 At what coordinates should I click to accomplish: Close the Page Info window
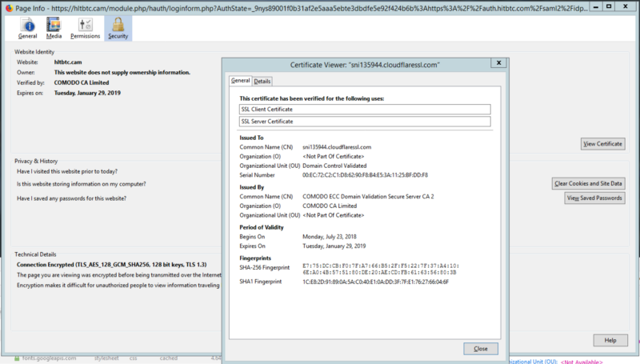point(626,6)
